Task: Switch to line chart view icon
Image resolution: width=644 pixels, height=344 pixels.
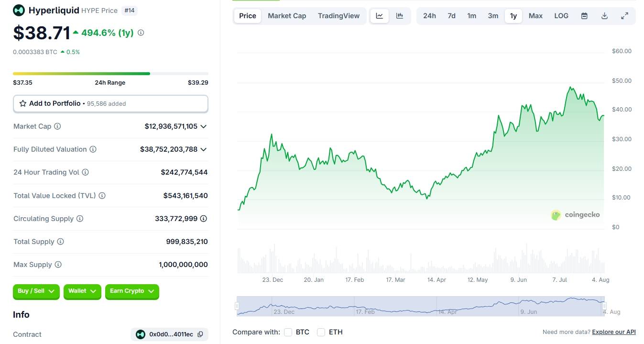Action: [x=380, y=16]
